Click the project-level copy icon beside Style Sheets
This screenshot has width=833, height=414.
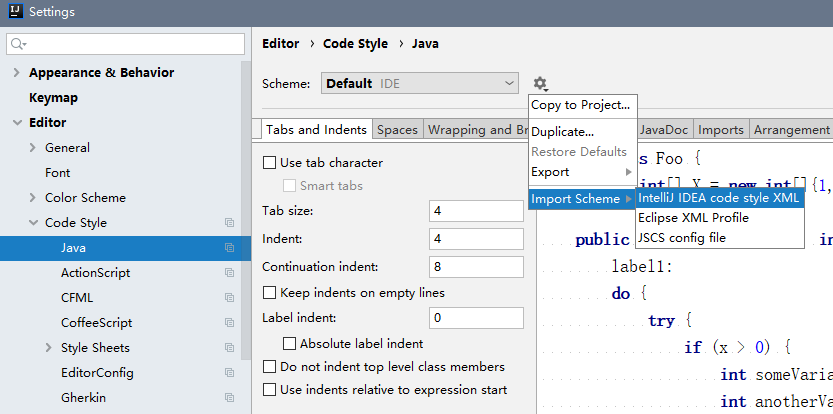[229, 348]
